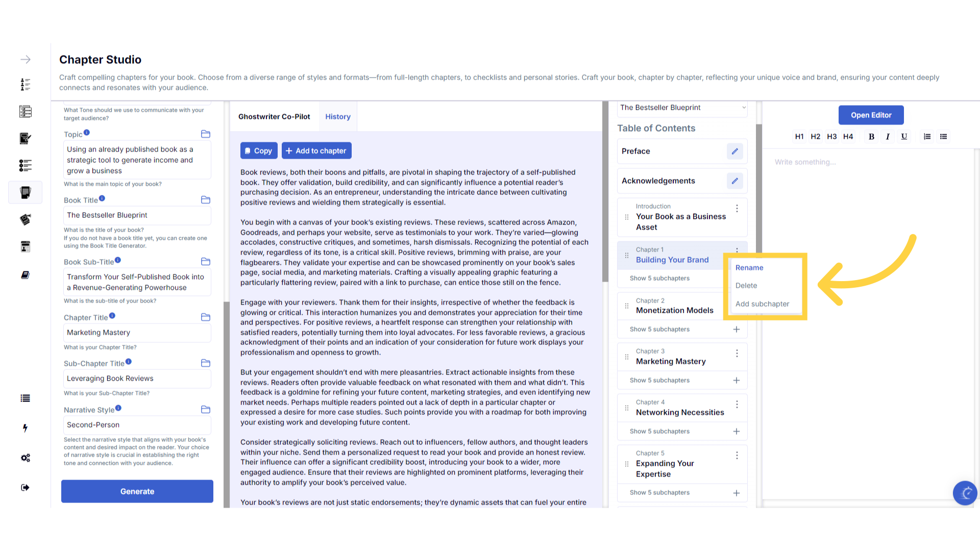The image size is (980, 551).
Task: Show 5 subchapters under Monetization Models
Action: 659,330
